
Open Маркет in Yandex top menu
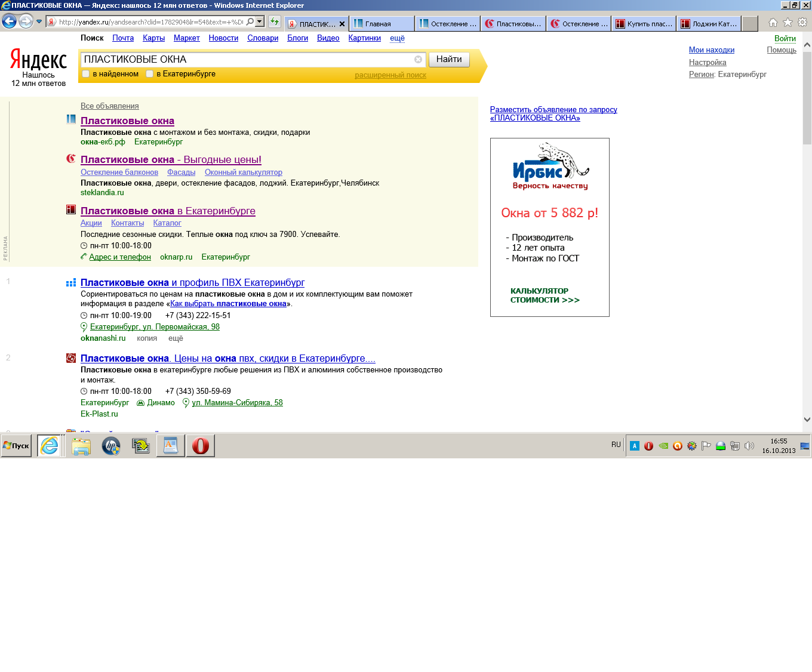186,38
